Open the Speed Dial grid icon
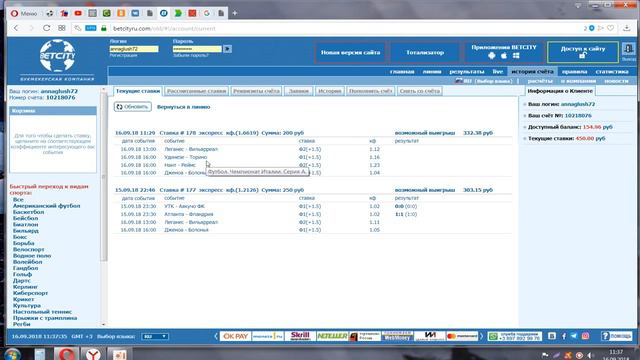Screen dimensions: 640x360 coord(62,28)
